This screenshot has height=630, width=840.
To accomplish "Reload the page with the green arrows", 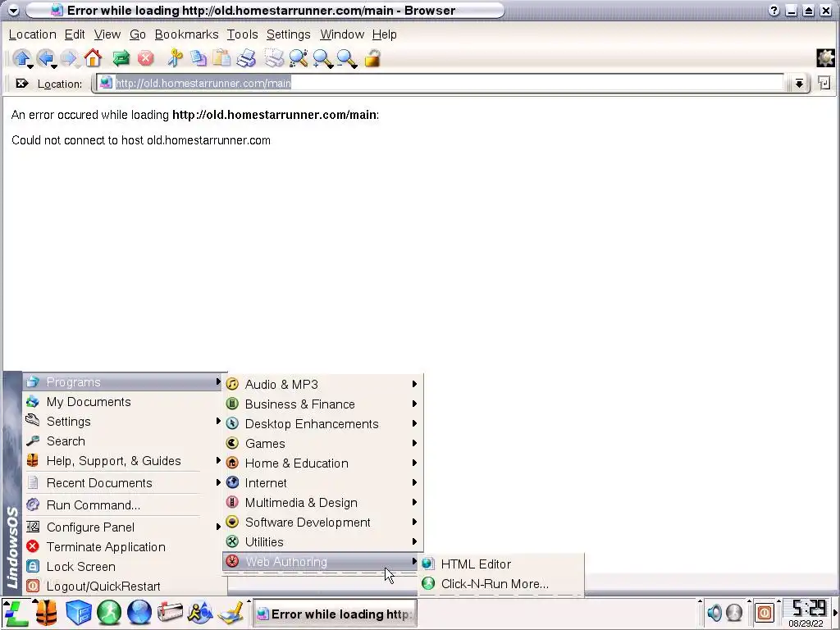I will coord(121,58).
